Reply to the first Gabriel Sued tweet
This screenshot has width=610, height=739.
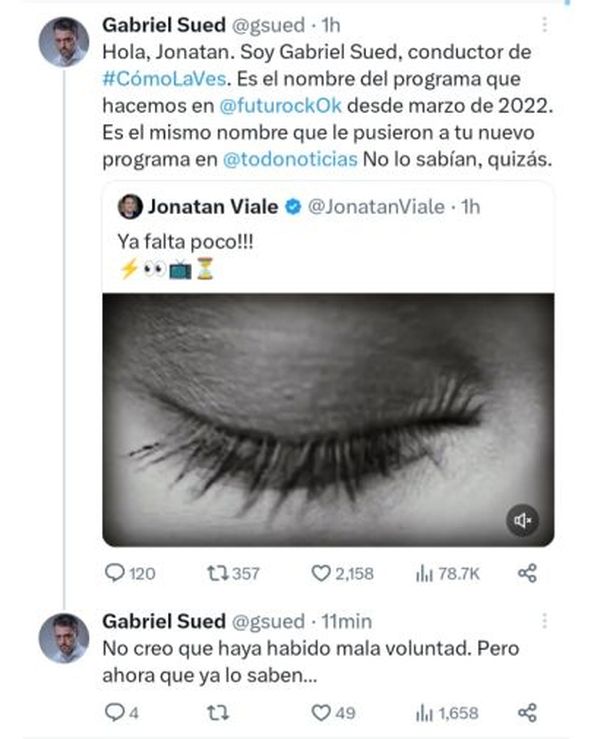[x=116, y=573]
